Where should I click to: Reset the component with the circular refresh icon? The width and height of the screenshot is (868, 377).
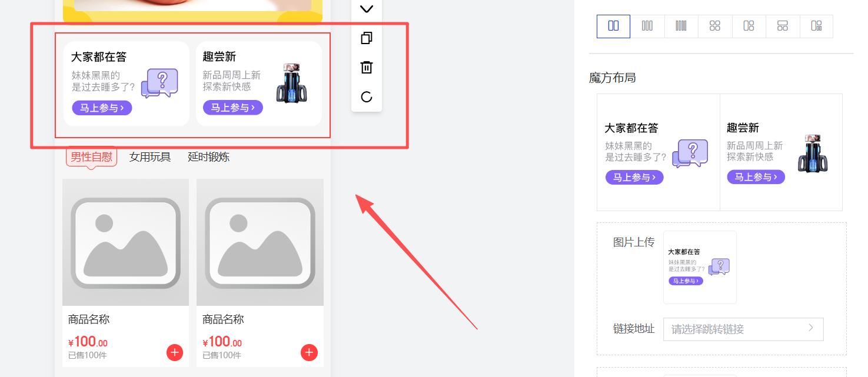coord(367,96)
